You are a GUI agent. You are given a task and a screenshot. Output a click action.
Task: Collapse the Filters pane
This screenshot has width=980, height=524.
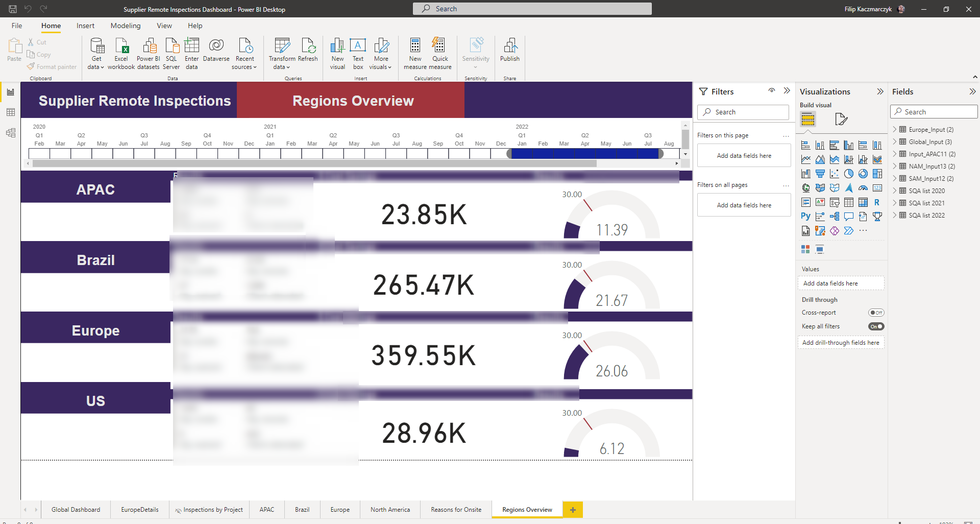pos(787,91)
